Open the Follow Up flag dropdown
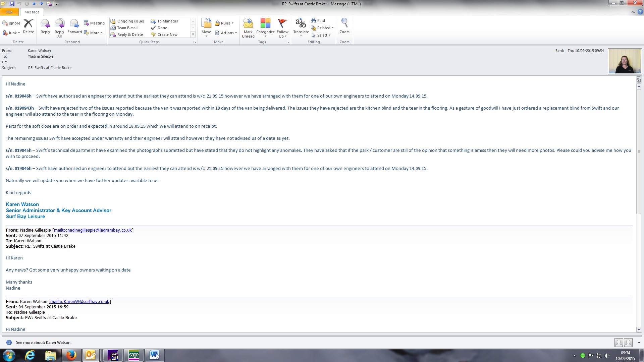The image size is (644, 362). pyautogui.click(x=282, y=28)
